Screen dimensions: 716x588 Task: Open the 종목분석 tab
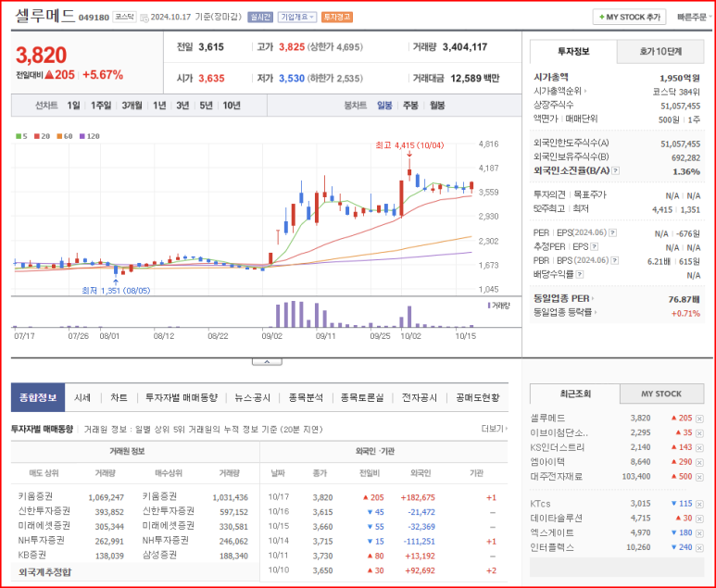pyautogui.click(x=306, y=397)
